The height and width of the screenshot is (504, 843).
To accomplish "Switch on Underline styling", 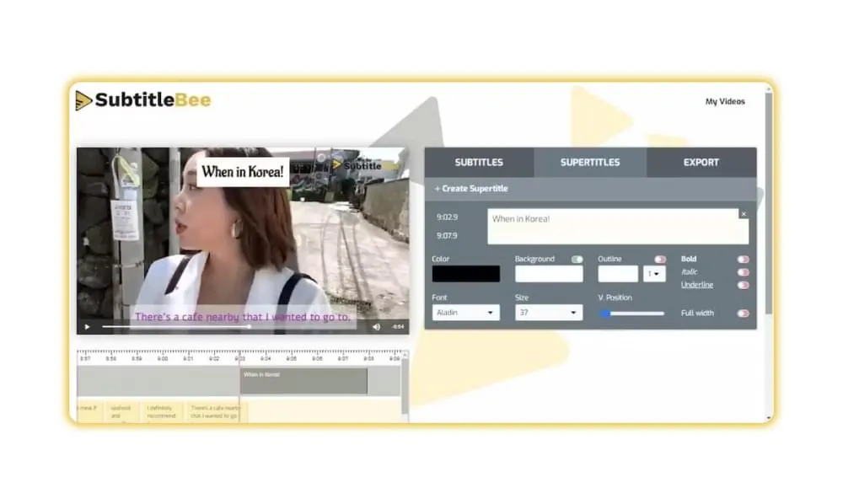I will click(743, 285).
